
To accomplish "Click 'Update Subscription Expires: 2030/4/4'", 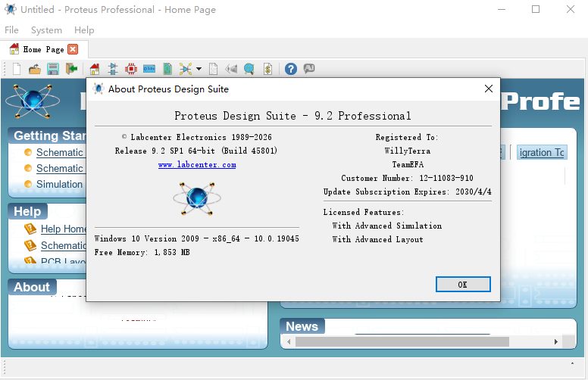I will pyautogui.click(x=407, y=192).
